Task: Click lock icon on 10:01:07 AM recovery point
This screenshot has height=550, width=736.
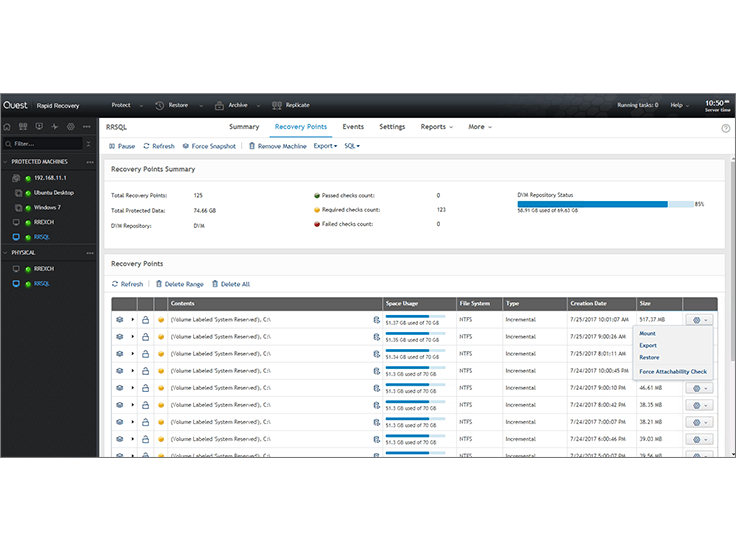Action: coord(146,320)
